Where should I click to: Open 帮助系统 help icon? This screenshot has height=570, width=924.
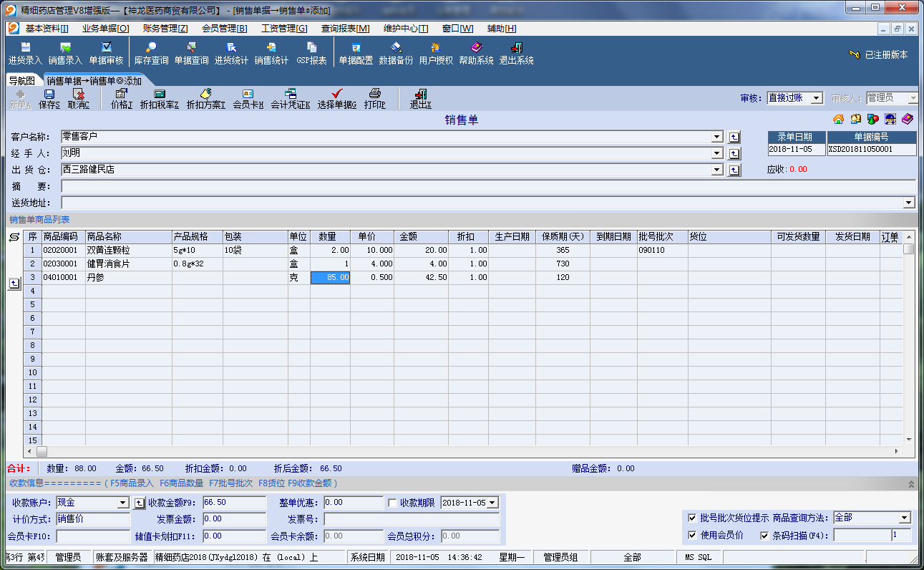click(x=476, y=54)
